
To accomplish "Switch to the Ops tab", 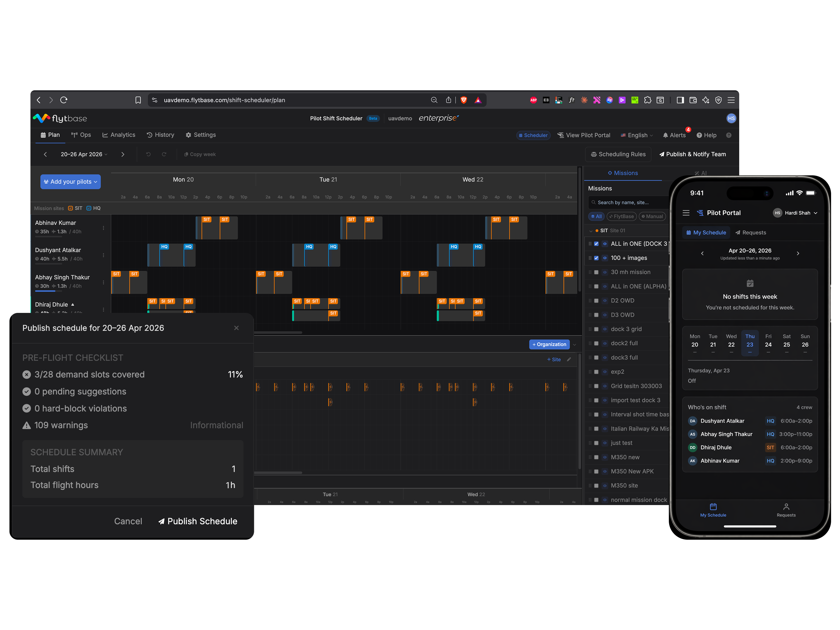I will 81,135.
